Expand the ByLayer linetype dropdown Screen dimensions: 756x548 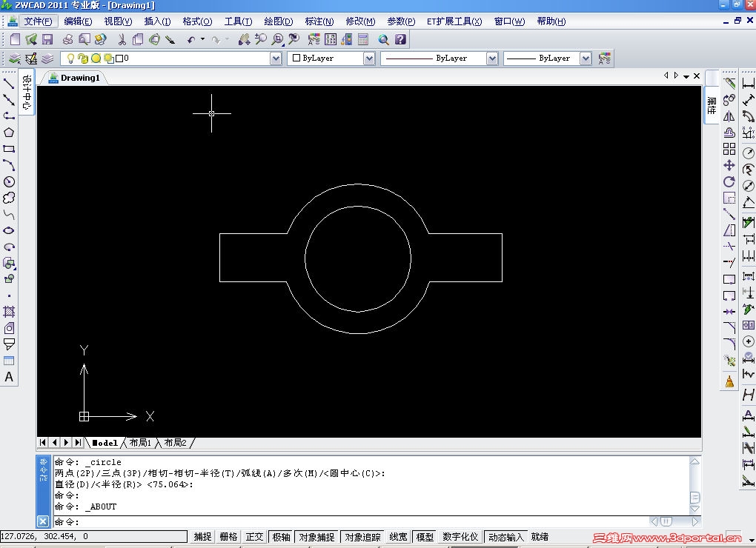click(x=492, y=59)
